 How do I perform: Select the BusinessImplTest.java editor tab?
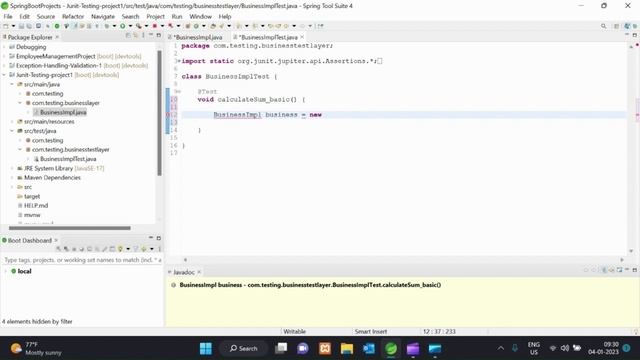[269, 37]
